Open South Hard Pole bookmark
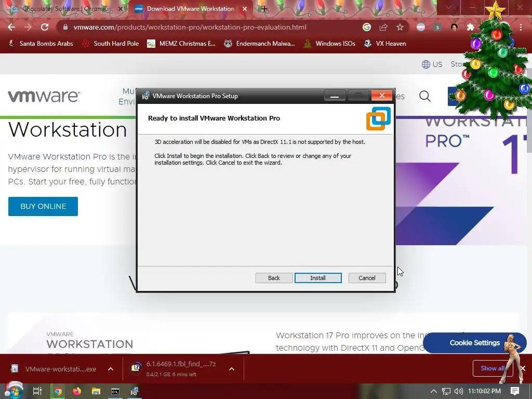Viewport: 532px width, 399px height. click(111, 44)
